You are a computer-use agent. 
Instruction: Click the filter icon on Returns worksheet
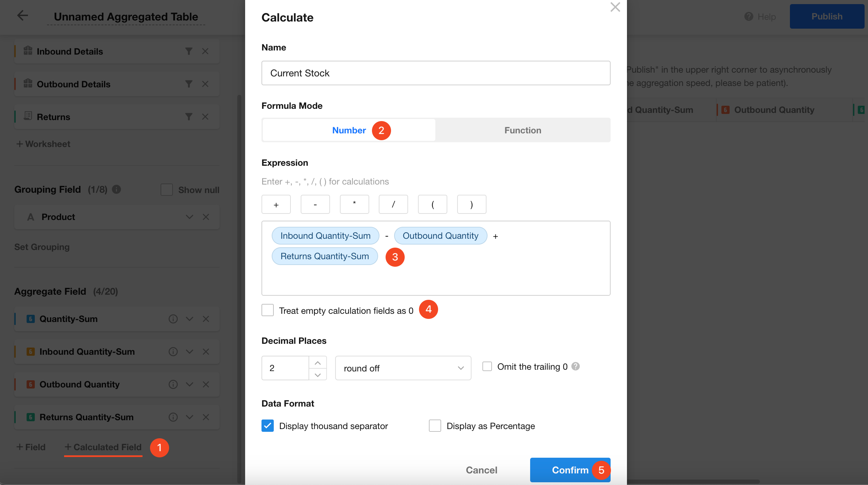pyautogui.click(x=189, y=117)
